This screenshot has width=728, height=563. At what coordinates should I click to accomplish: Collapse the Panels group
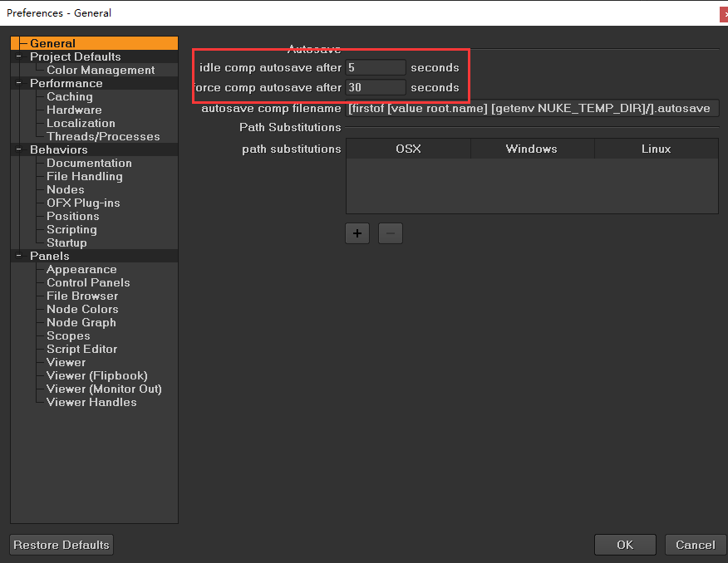click(18, 256)
